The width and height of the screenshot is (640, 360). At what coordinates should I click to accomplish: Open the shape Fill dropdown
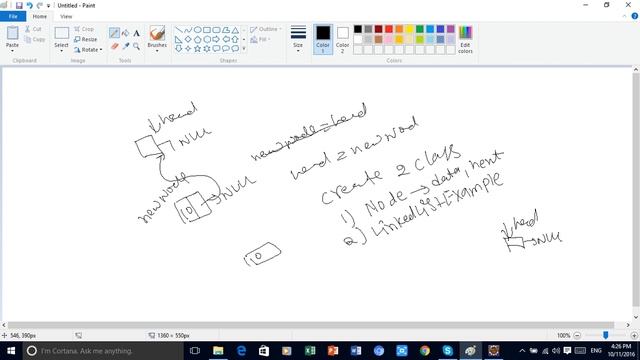click(260, 40)
